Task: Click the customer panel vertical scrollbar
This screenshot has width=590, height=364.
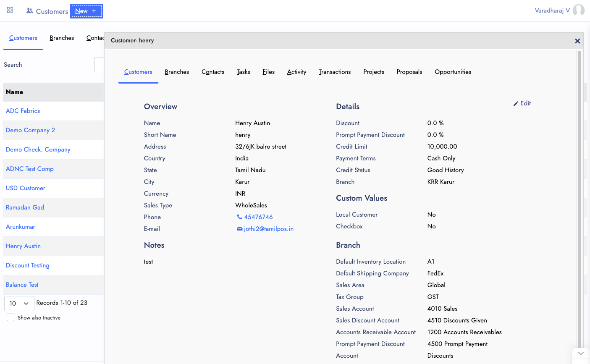Action: click(x=580, y=200)
